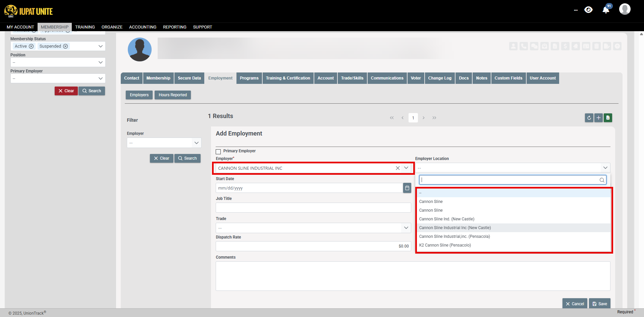The image size is (644, 317).
Task: Select Cannon Sline Industrial Inc (New Castle)
Action: [514, 228]
